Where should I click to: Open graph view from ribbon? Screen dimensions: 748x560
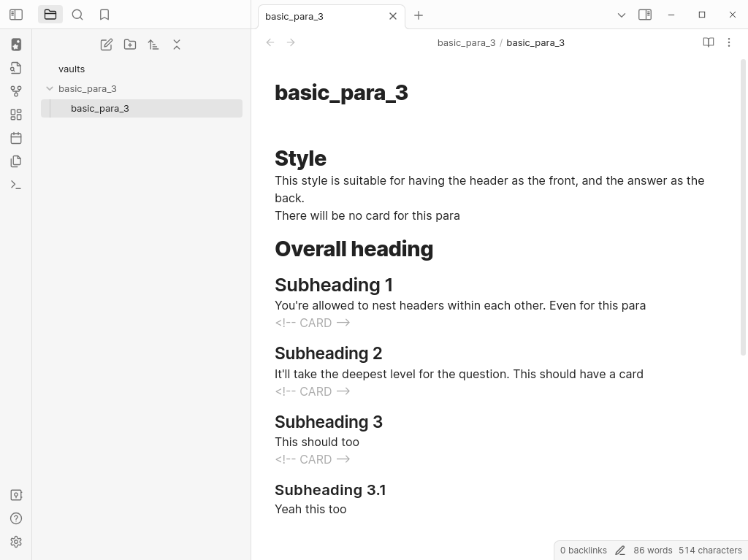[16, 91]
